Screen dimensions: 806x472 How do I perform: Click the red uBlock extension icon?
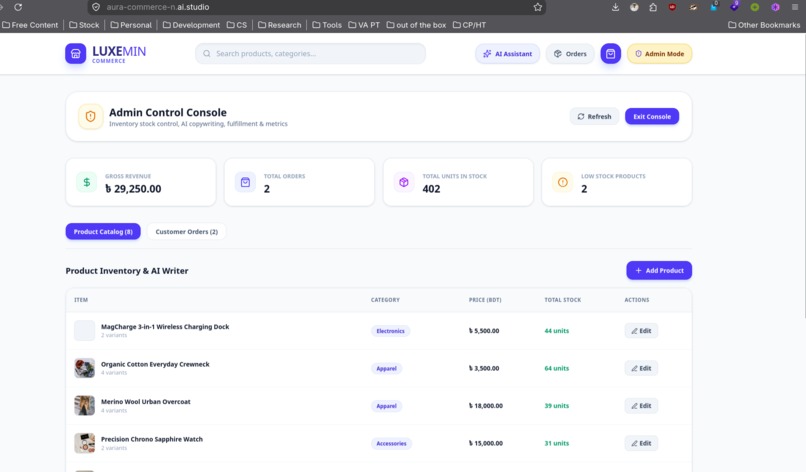(x=672, y=7)
